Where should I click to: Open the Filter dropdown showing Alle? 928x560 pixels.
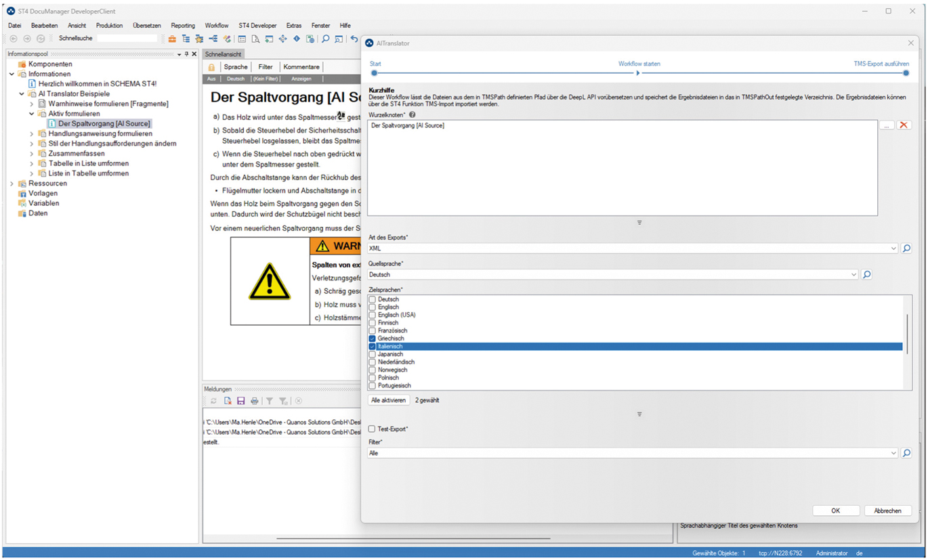click(893, 454)
